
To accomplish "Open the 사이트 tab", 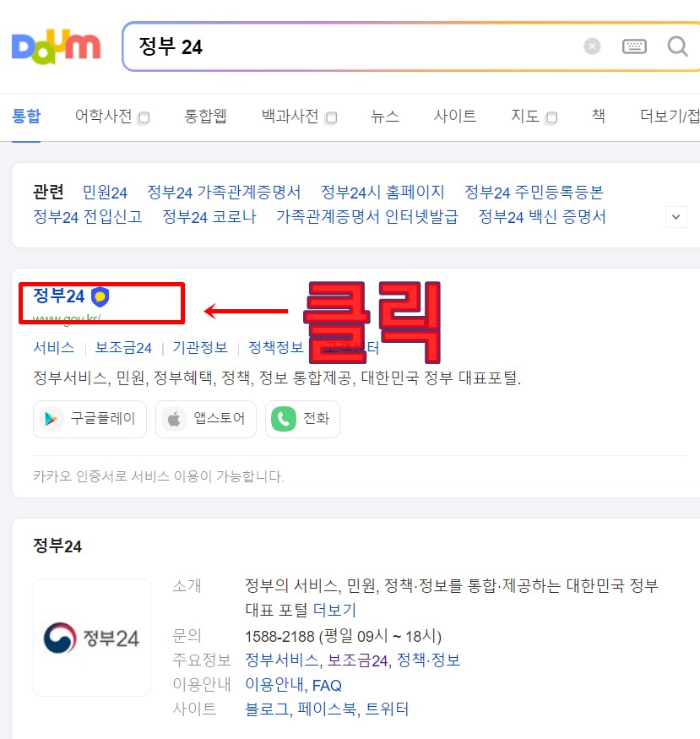I will [455, 116].
